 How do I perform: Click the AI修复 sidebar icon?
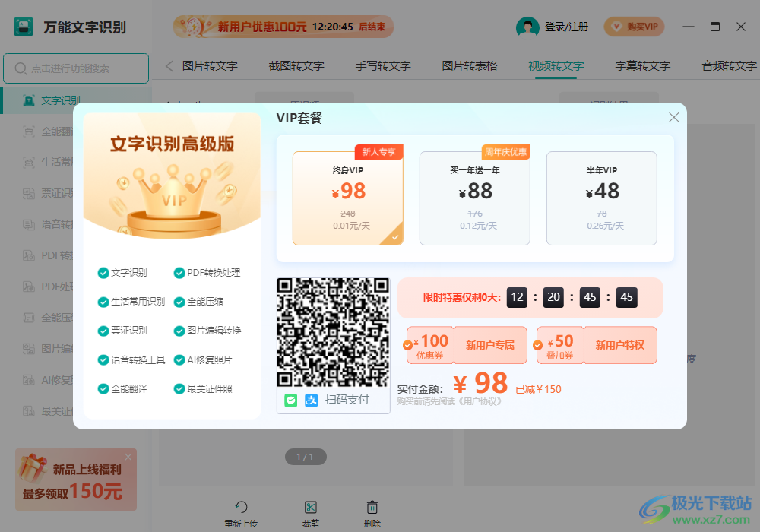pyautogui.click(x=29, y=380)
